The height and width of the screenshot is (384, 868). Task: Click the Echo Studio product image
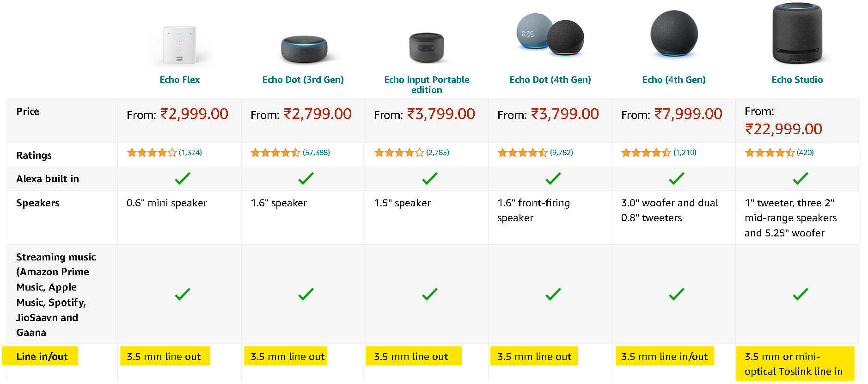coord(797,33)
